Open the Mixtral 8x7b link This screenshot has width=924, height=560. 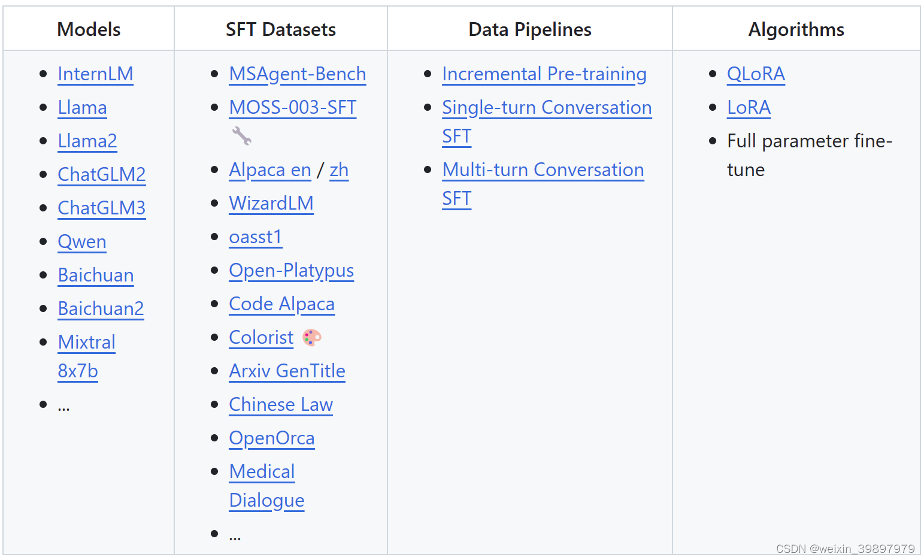86,343
